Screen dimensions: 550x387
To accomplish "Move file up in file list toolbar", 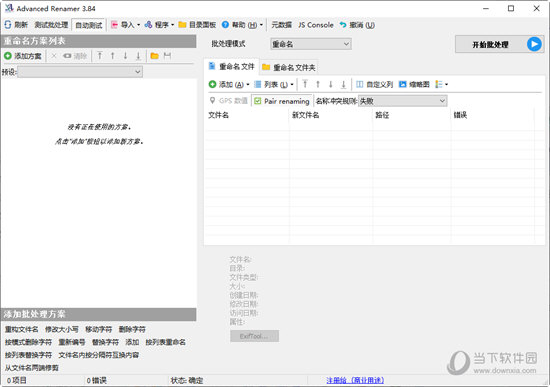I will (x=318, y=84).
